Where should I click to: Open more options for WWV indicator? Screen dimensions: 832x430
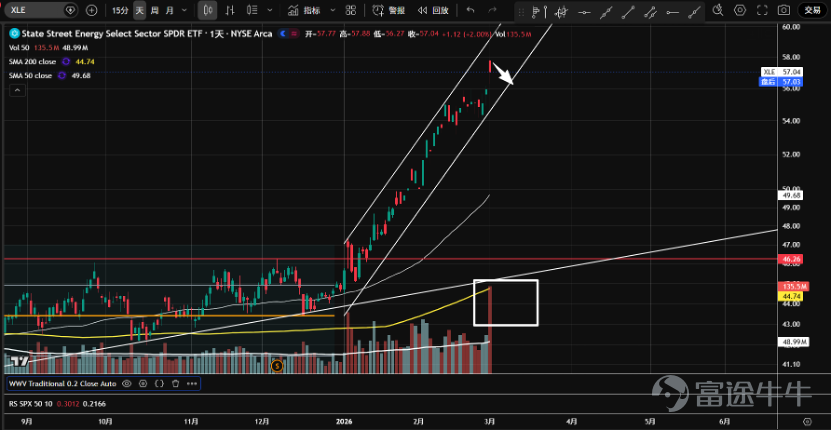pyautogui.click(x=190, y=383)
